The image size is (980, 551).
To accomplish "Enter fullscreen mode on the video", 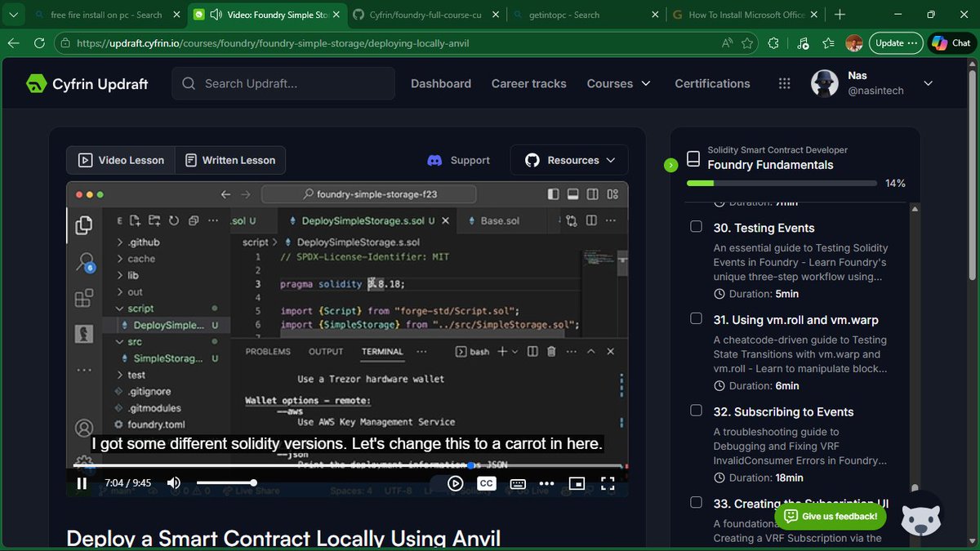I will tap(608, 483).
